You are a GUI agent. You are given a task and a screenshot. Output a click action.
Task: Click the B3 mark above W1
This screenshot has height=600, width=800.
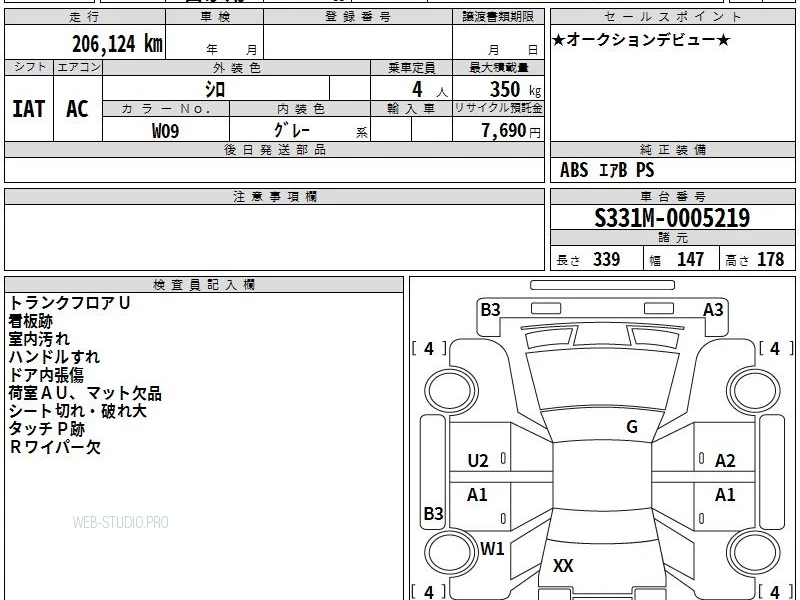[434, 513]
